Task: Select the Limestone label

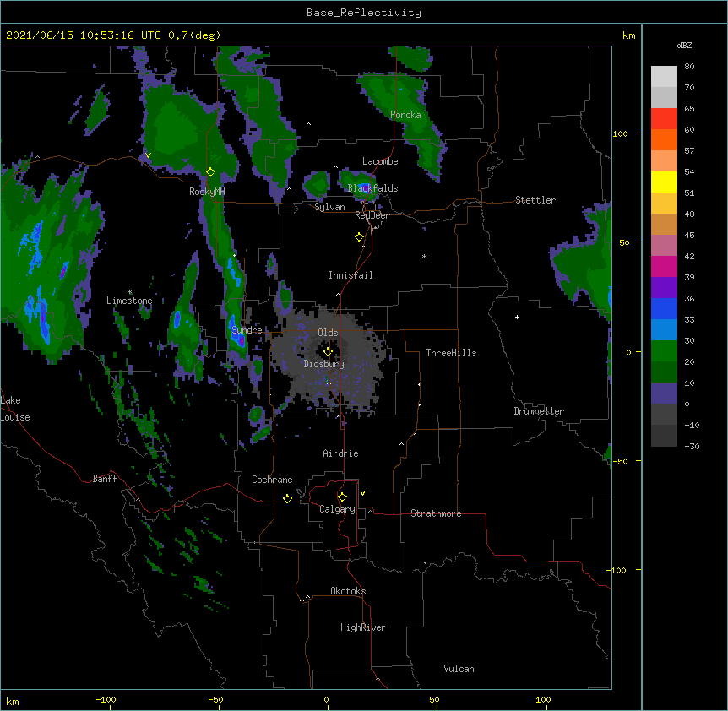Action: 129,301
